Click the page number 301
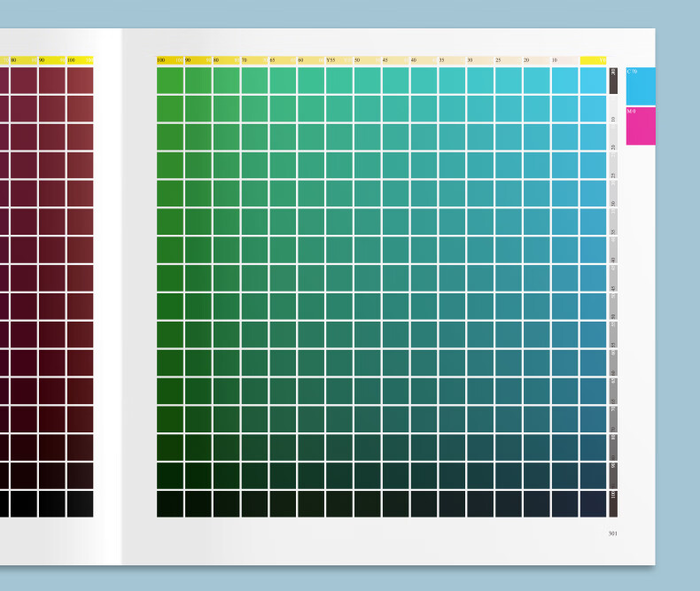 [612, 533]
